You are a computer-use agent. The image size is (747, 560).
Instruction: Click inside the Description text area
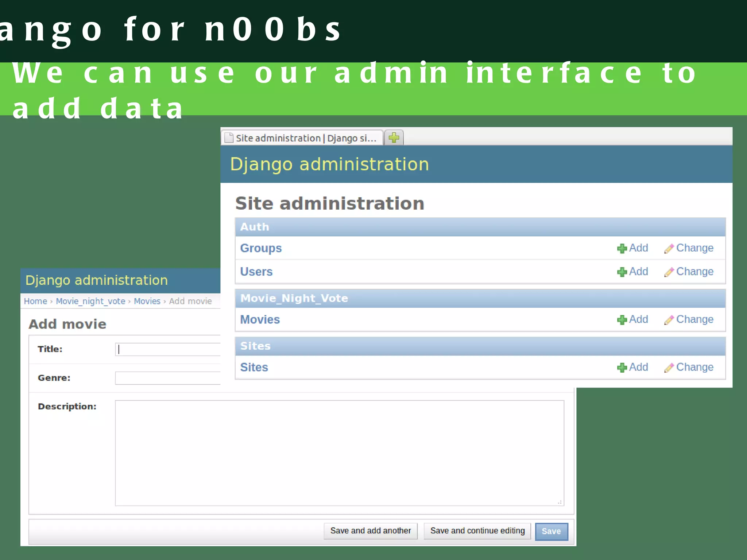(x=340, y=453)
